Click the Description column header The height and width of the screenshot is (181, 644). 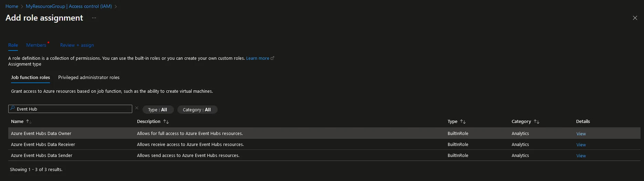pos(149,121)
